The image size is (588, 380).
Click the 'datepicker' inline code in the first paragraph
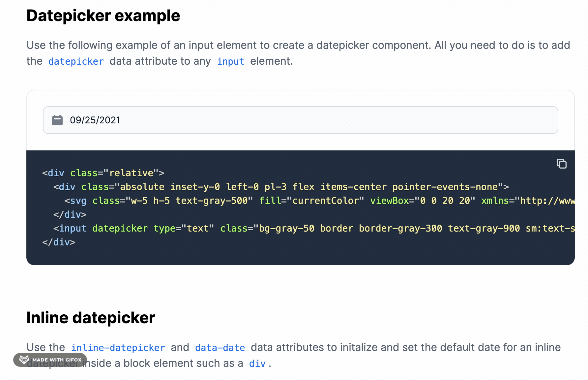[x=76, y=61]
